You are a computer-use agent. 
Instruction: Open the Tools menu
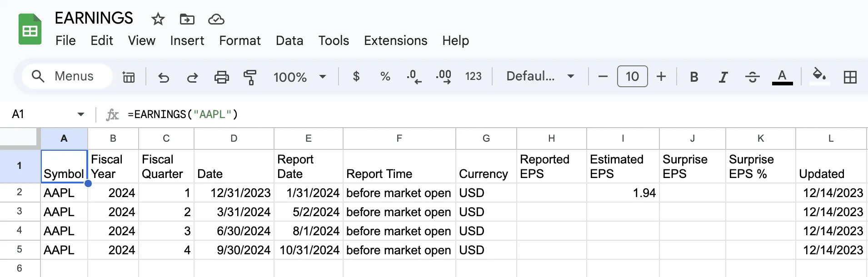coord(334,40)
